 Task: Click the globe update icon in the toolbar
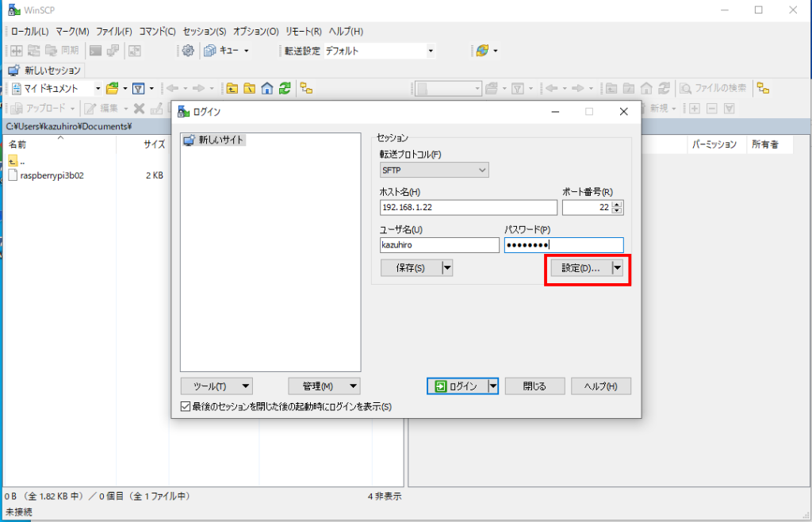pyautogui.click(x=482, y=51)
